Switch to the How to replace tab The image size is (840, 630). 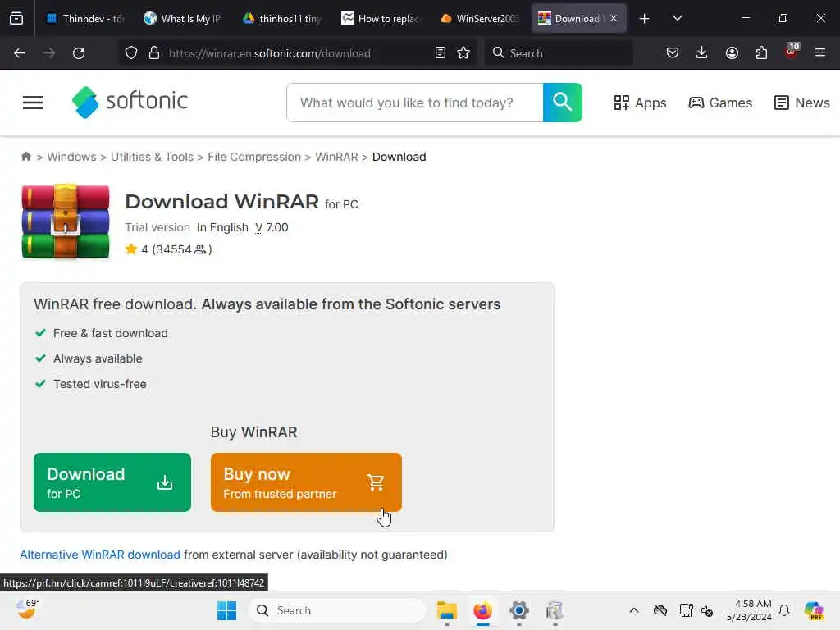[x=381, y=18]
